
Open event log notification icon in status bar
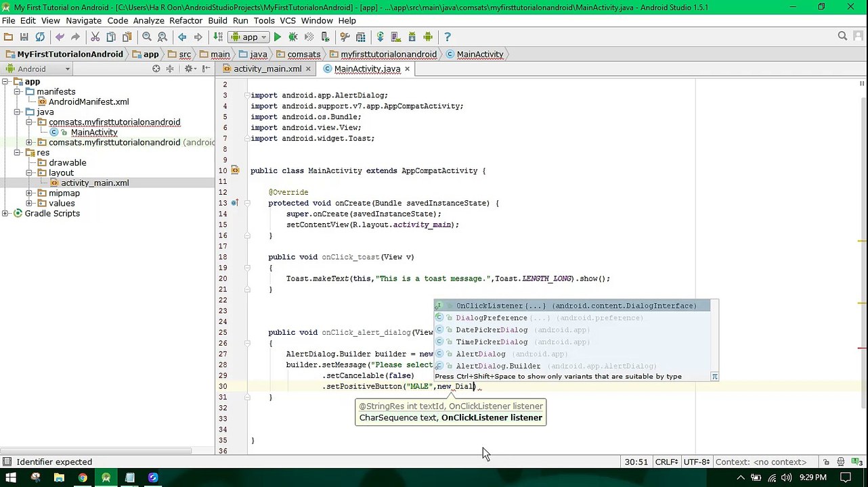click(x=858, y=462)
